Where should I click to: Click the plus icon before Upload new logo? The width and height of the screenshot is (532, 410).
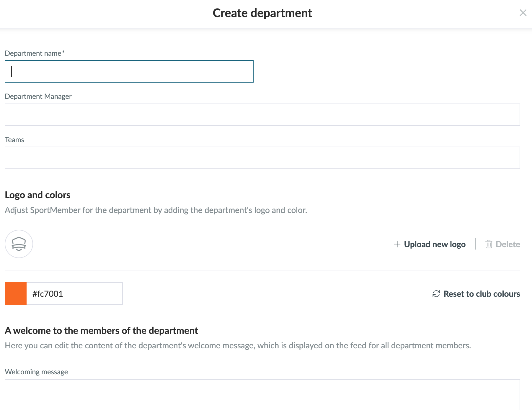[x=397, y=244]
